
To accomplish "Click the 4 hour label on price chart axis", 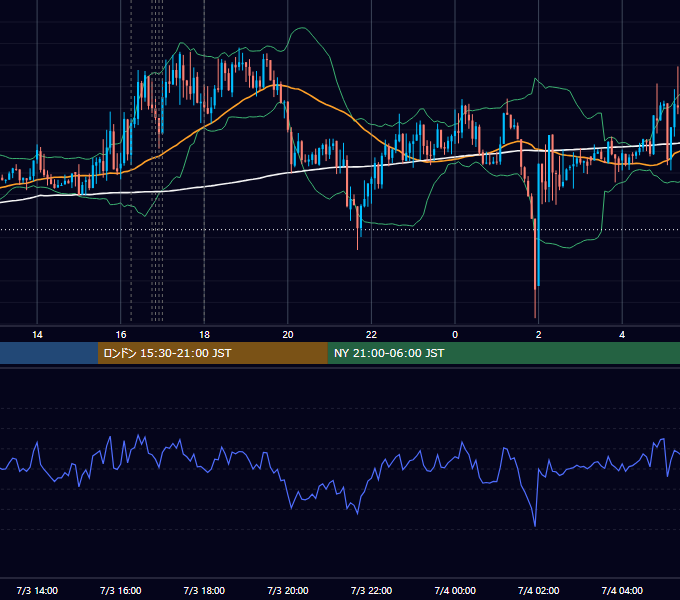I will [x=622, y=335].
